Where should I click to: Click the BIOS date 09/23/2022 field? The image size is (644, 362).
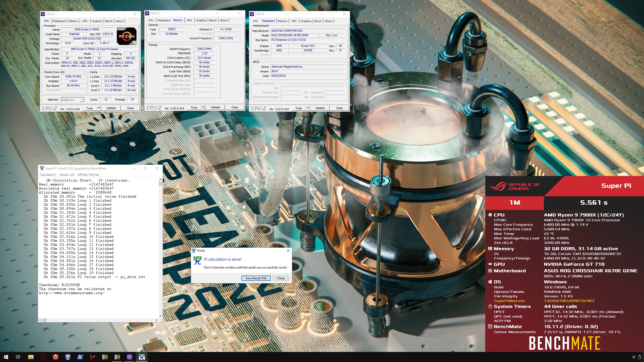pyautogui.click(x=308, y=76)
